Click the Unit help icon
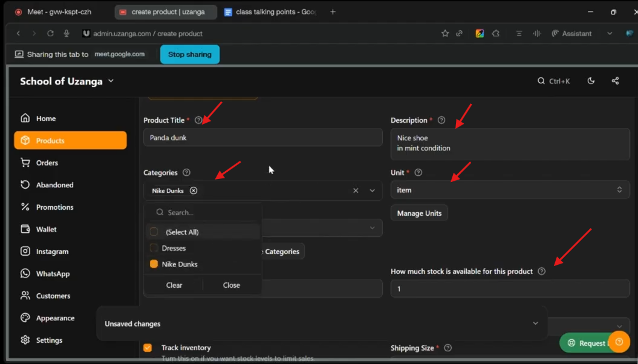This screenshot has width=638, height=364. (x=418, y=172)
